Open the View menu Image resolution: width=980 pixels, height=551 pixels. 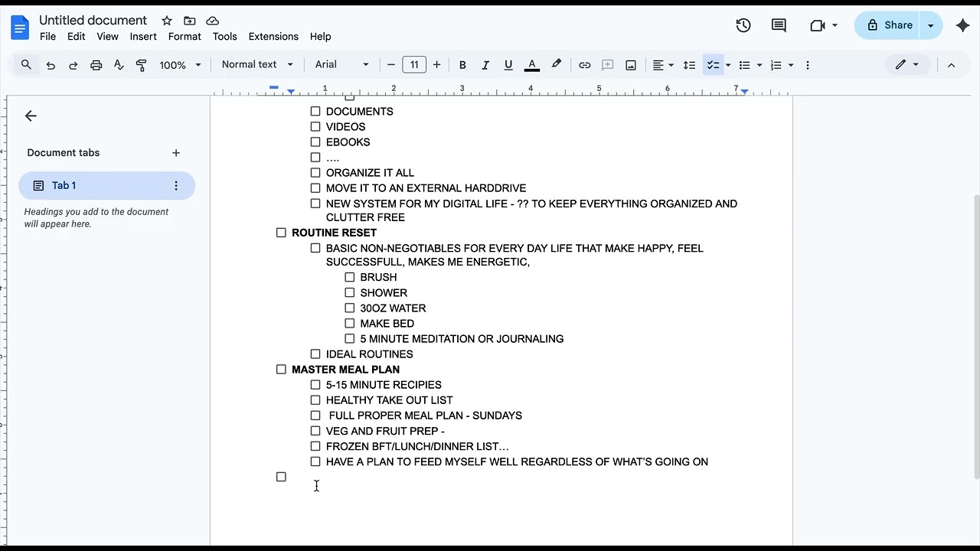[x=107, y=37]
